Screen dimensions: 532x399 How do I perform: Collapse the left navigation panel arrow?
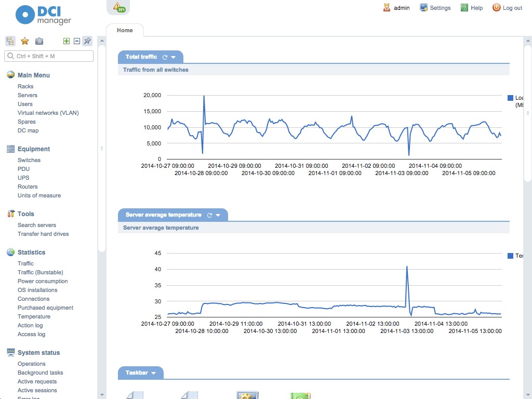coord(102,148)
